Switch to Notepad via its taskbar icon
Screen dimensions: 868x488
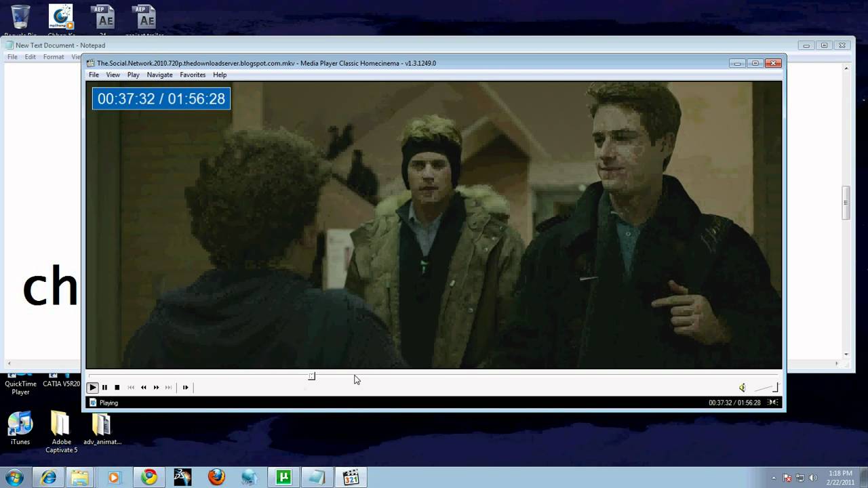(x=317, y=477)
